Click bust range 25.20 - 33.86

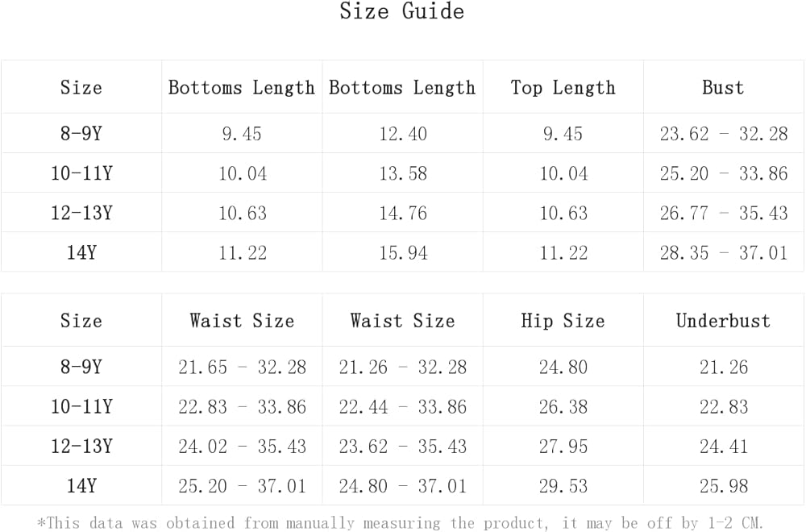(x=723, y=173)
